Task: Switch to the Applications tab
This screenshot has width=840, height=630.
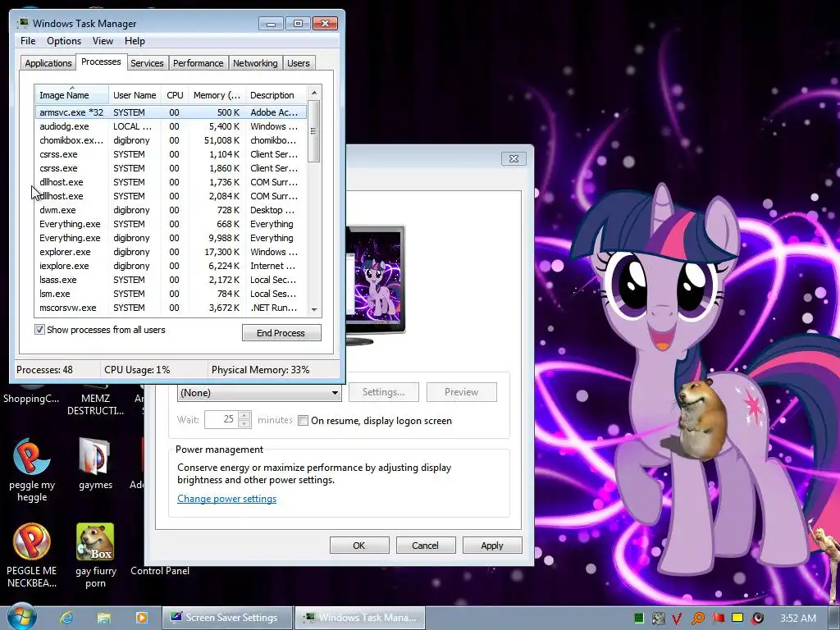Action: (x=48, y=62)
